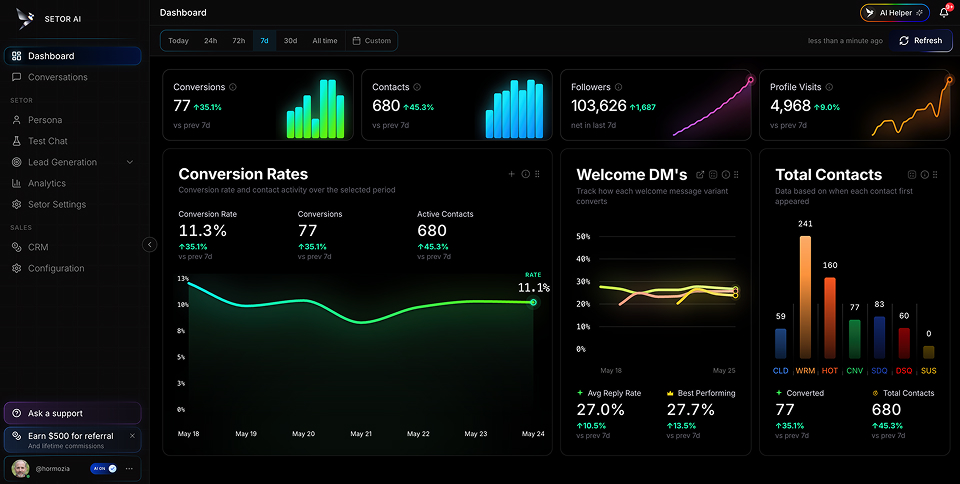The height and width of the screenshot is (484, 960).
Task: Select the 72h time range
Action: [239, 41]
